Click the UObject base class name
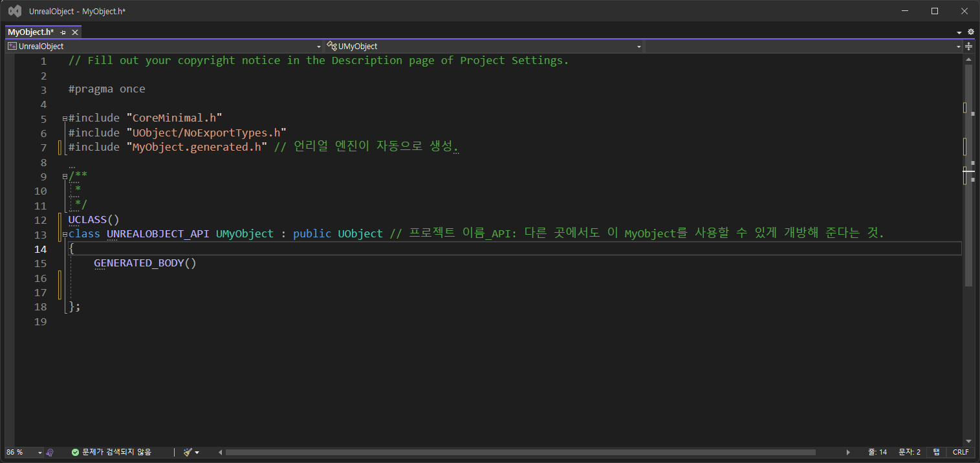The height and width of the screenshot is (463, 980). (x=360, y=234)
